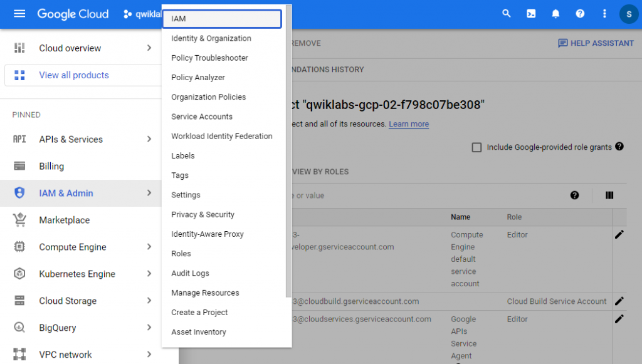Image resolution: width=642 pixels, height=364 pixels.
Task: Click the Cloud overview icon
Action: pyautogui.click(x=19, y=48)
